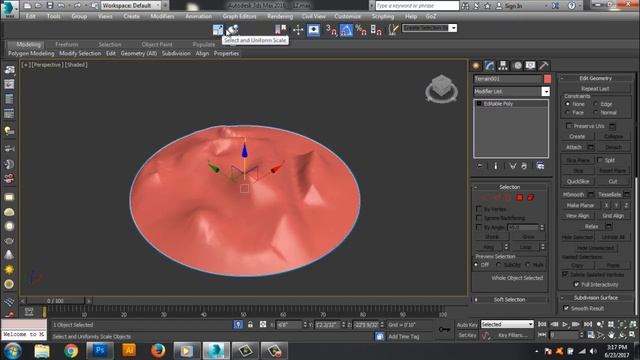The width and height of the screenshot is (640, 360).
Task: Toggle the 3D Snaps icon
Action: click(331, 30)
